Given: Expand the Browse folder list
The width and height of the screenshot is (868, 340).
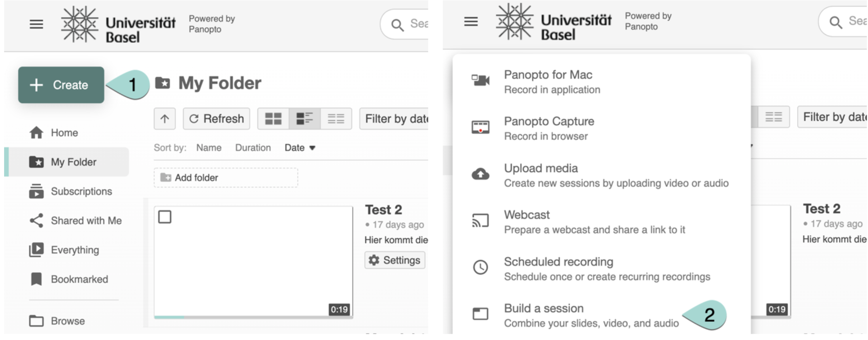Looking at the screenshot, I should click(x=67, y=321).
